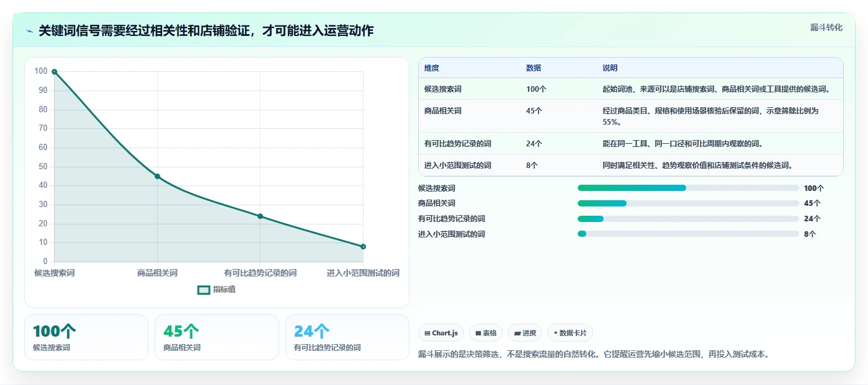The height and width of the screenshot is (385, 868).
Task: Click the 有可比趋势记录的词 progress bar
Action: click(688, 219)
